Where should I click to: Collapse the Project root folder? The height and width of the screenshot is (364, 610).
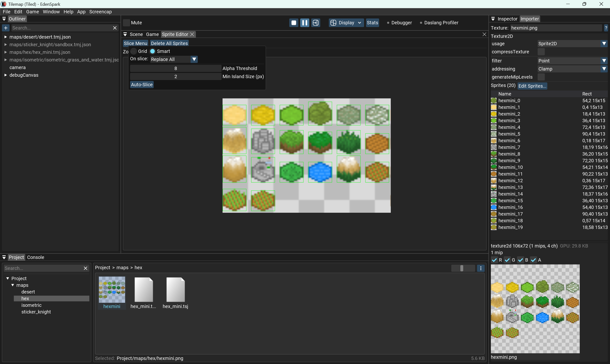8,278
